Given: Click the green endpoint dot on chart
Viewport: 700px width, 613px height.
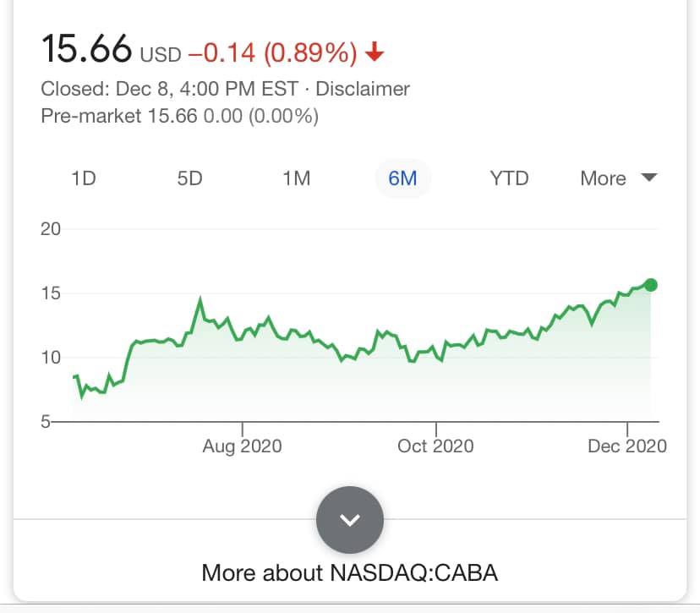Looking at the screenshot, I should coord(650,285).
